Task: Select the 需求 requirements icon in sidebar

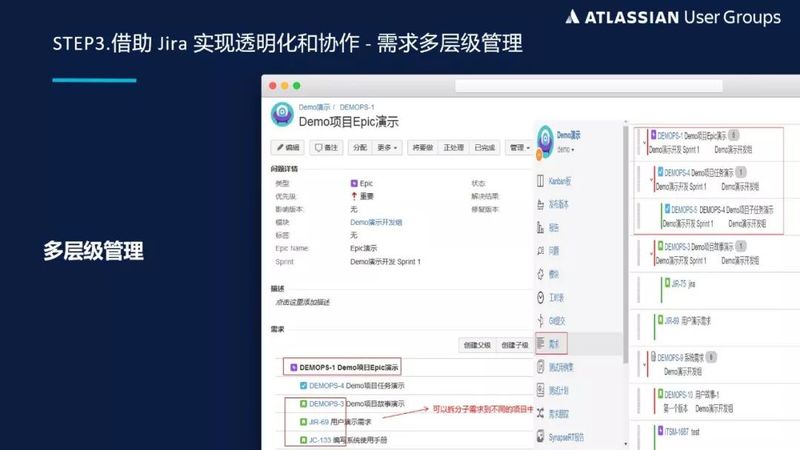Action: coord(541,344)
